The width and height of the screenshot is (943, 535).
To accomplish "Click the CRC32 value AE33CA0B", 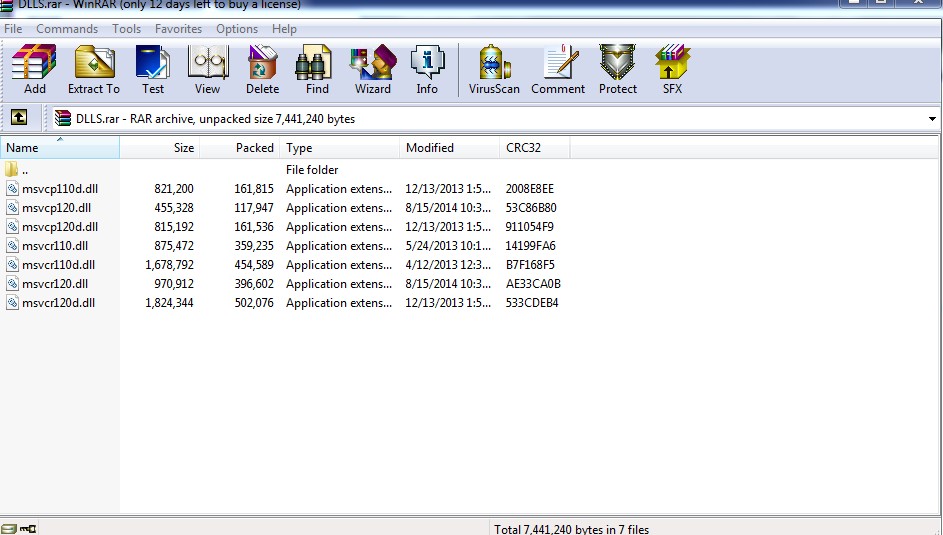I will (x=533, y=284).
